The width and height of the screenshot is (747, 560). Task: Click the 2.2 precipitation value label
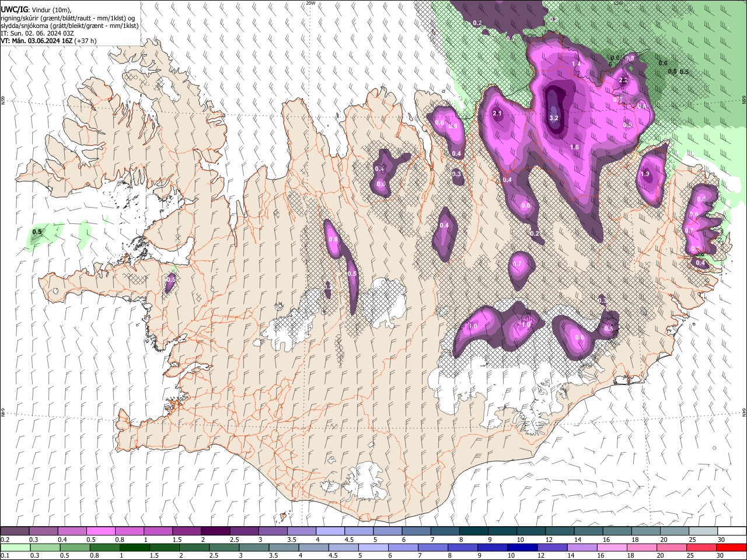(x=623, y=80)
